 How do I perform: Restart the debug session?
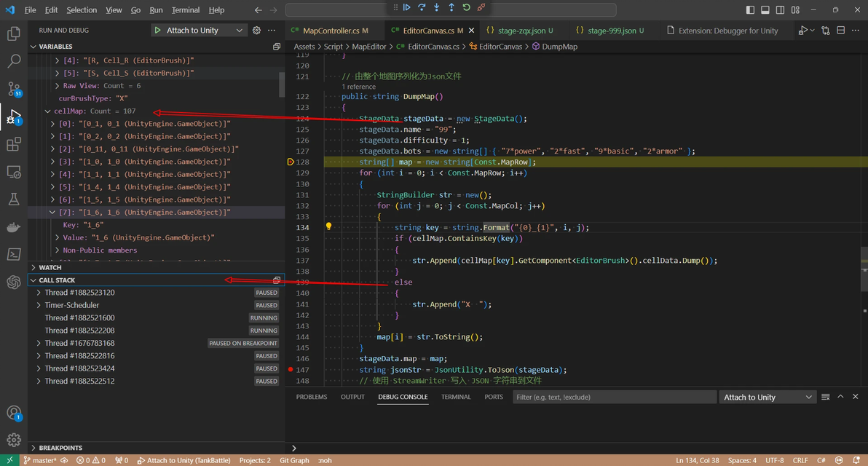pyautogui.click(x=467, y=8)
